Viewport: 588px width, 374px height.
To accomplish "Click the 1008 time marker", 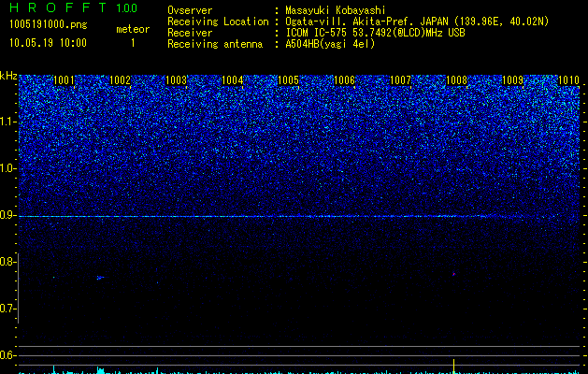I will pos(456,80).
